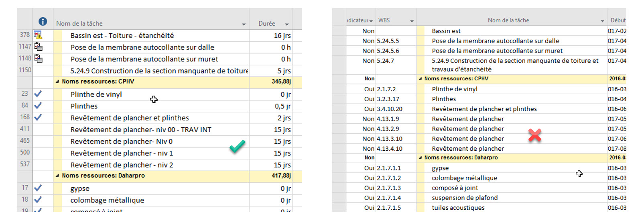Click the Début column header
644x223 pixels.
click(x=618, y=20)
